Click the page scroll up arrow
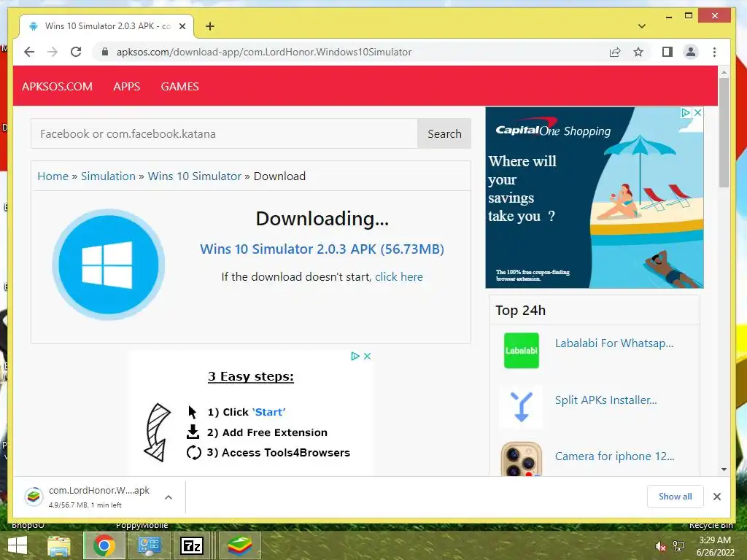Image resolution: width=747 pixels, height=560 pixels. pyautogui.click(x=724, y=72)
